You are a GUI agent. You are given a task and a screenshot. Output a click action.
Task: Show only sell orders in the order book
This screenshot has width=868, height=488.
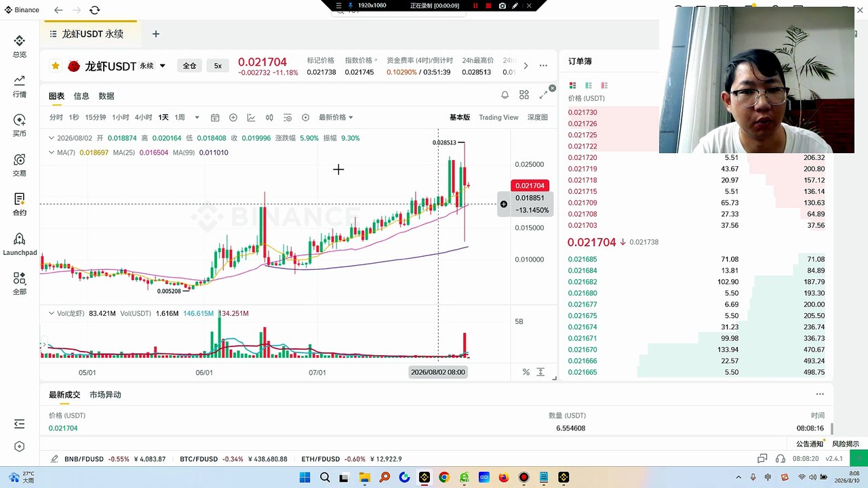tap(604, 85)
